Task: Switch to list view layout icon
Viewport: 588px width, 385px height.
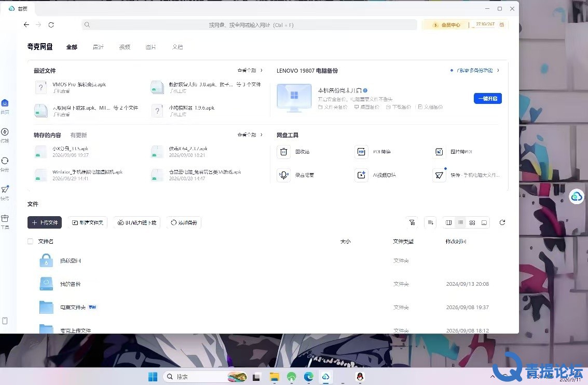Action: [460, 223]
